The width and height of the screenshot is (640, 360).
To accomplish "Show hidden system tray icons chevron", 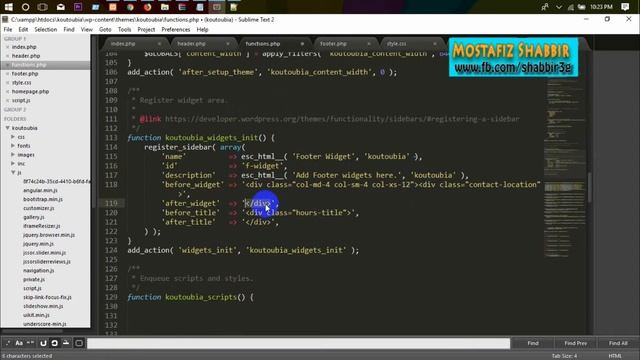I will pyautogui.click(x=559, y=7).
